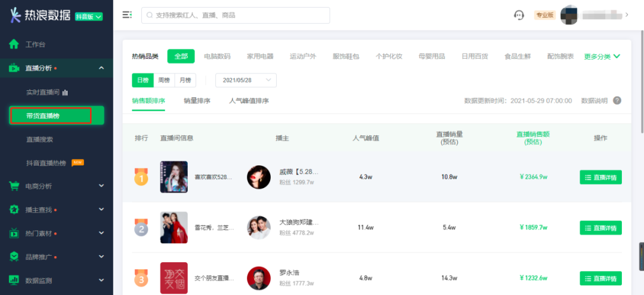Viewport: 644px width, 295px height.
Task: Open the 2021/05/28 date picker
Action: click(x=246, y=80)
